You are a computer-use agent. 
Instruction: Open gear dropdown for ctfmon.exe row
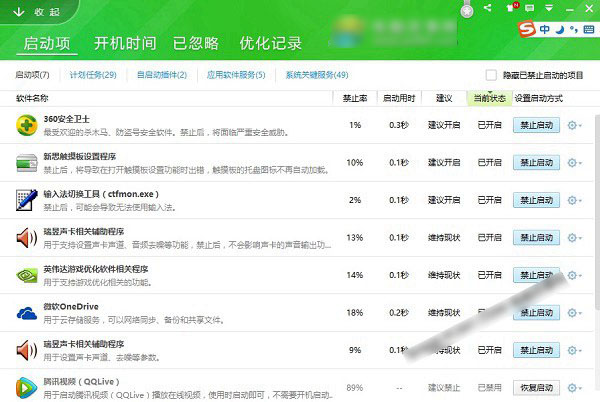(575, 200)
